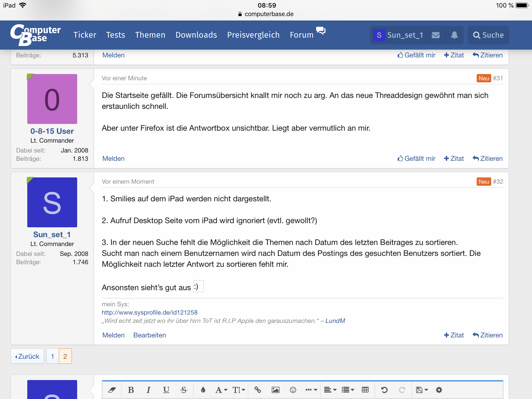Image resolution: width=532 pixels, height=399 pixels.
Task: Click the insert image icon
Action: 275,390
